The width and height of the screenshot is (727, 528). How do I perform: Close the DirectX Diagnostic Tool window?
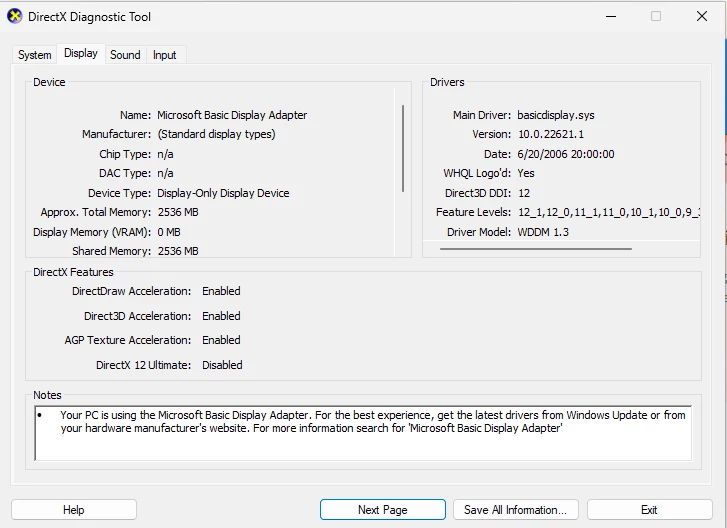point(702,16)
